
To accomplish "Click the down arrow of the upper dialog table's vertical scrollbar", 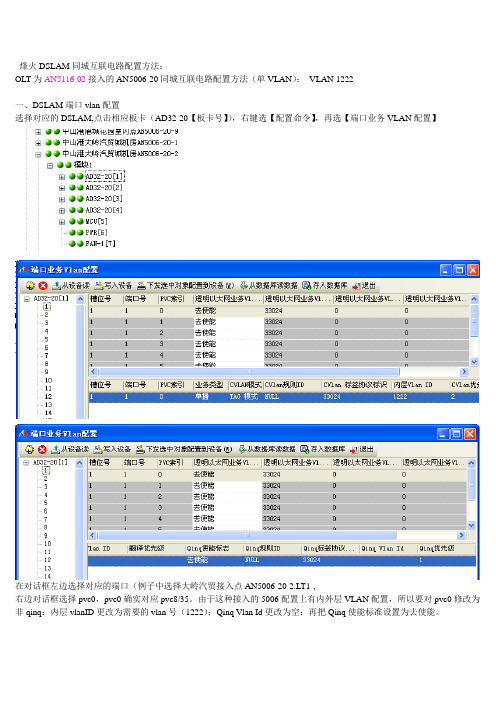I will point(475,362).
